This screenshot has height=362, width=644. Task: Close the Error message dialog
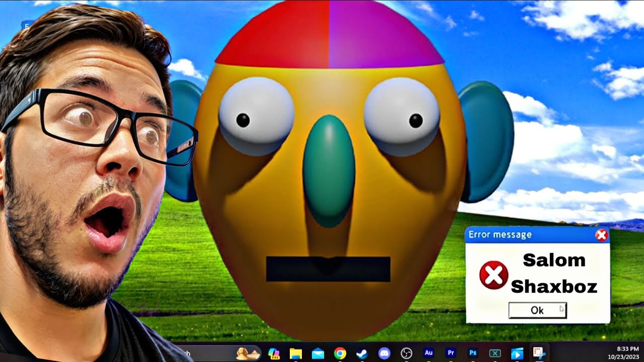coord(601,235)
